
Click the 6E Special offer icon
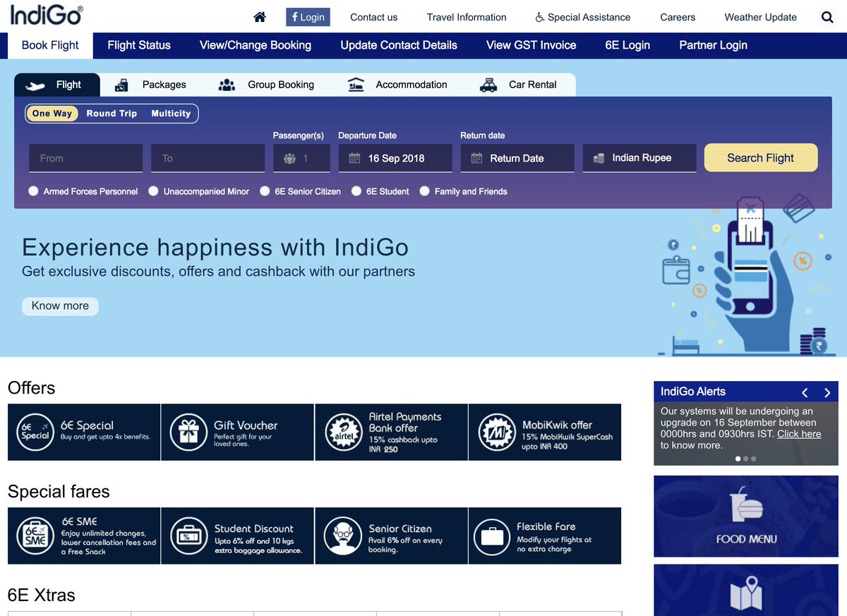35,432
